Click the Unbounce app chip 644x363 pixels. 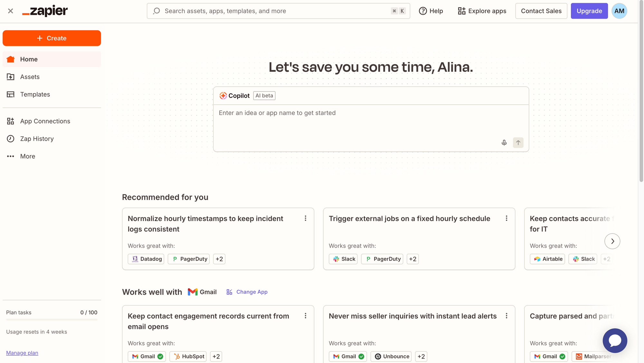click(391, 357)
